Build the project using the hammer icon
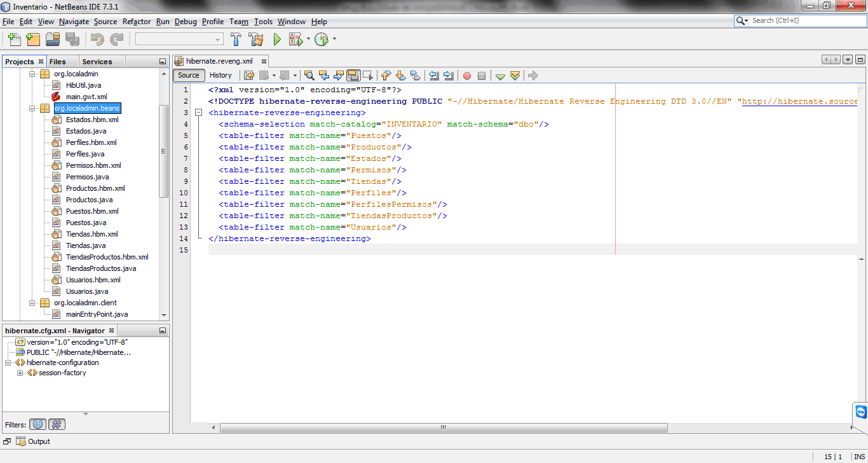The width and height of the screenshot is (868, 463). point(236,39)
